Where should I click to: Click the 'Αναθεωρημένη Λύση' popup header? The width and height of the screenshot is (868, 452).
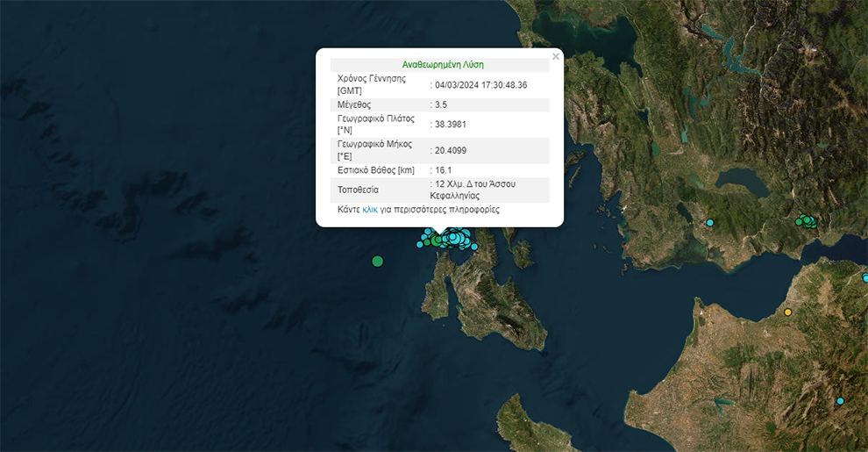[443, 65]
